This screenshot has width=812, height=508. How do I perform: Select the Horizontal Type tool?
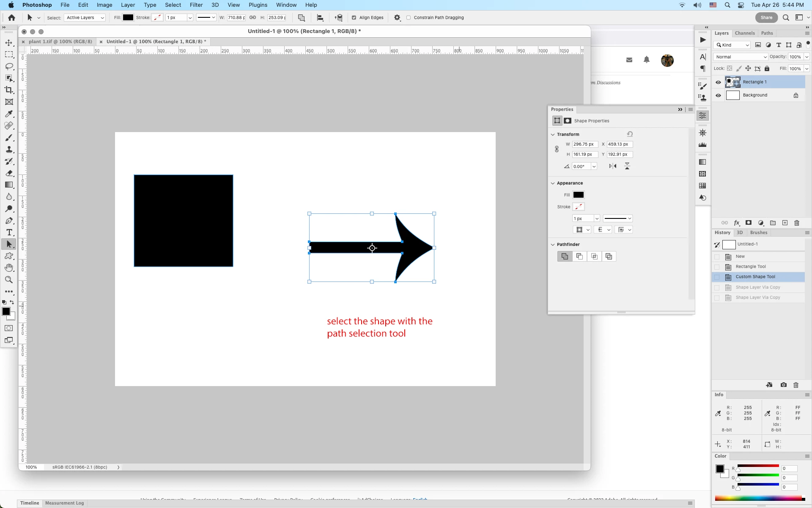[9, 232]
